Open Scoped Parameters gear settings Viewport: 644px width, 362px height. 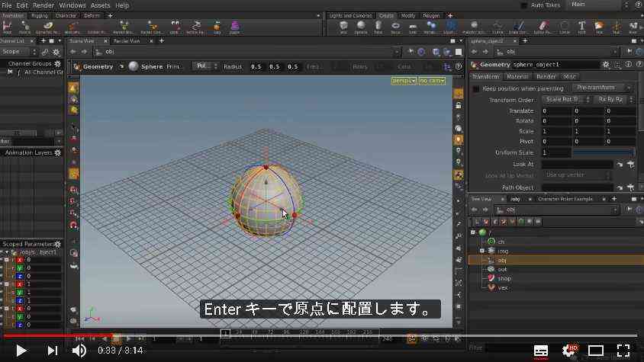click(57, 244)
